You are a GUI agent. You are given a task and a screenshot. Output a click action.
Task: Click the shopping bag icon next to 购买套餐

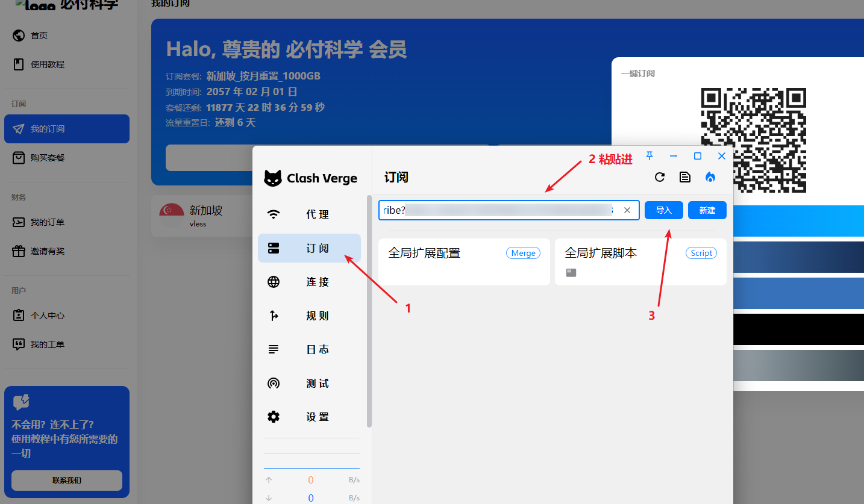click(19, 158)
